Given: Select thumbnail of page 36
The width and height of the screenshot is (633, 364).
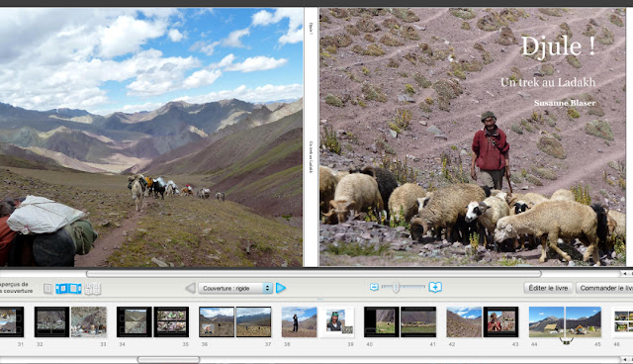Looking at the screenshot, I should 217,321.
